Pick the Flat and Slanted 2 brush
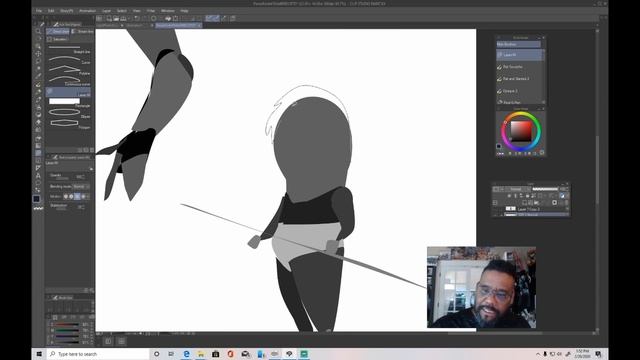Image resolution: width=640 pixels, height=360 pixels. 520,78
